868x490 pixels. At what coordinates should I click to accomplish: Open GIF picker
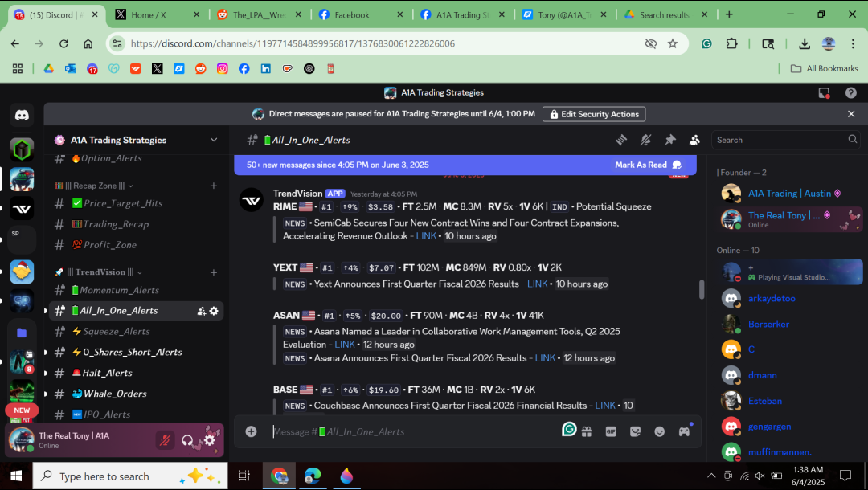coord(611,431)
